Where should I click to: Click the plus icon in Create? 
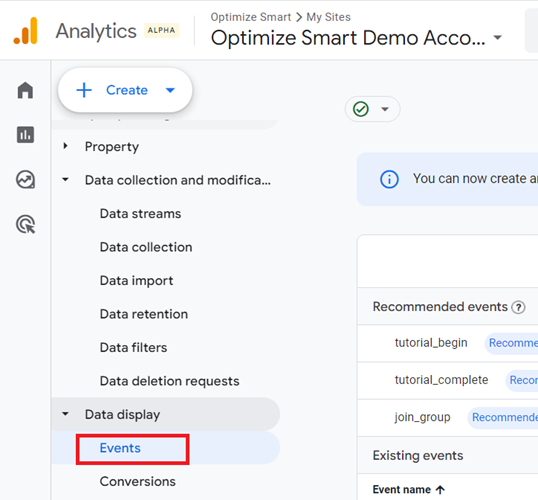click(84, 90)
